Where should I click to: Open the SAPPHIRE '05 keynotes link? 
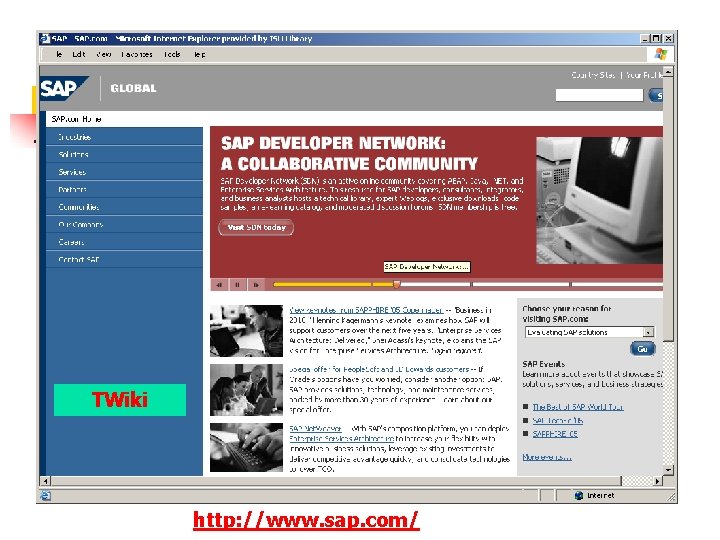(x=366, y=310)
